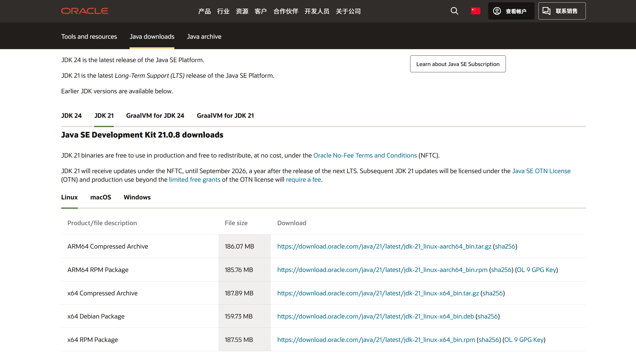Open the 关于公司 menu
636x364 pixels.
348,11
